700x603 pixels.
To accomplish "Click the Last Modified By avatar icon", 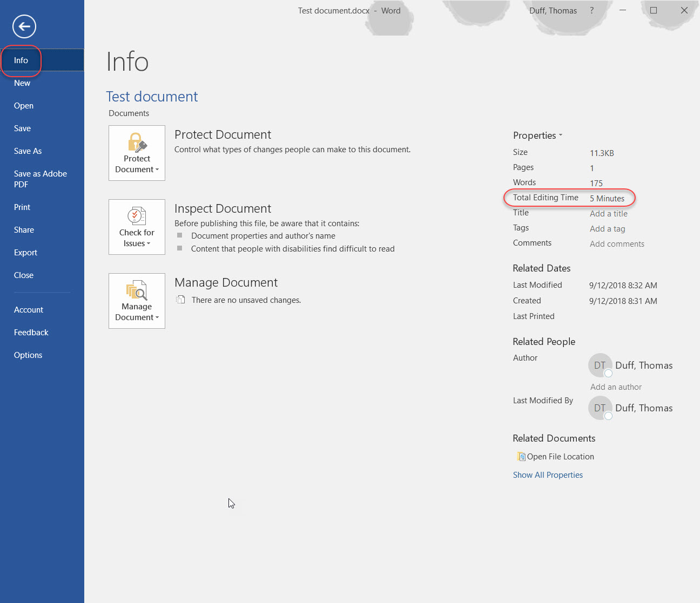I will [x=600, y=408].
